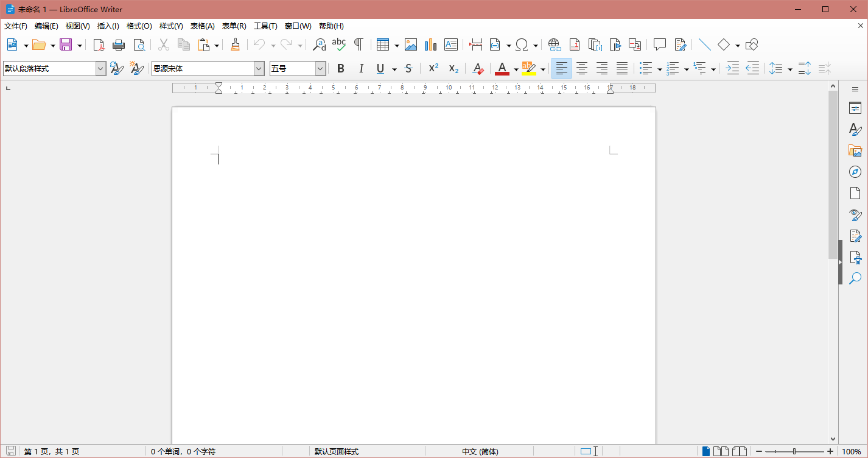Viewport: 868px width, 458px height.
Task: Switch to single page view in status bar
Action: (x=705, y=451)
